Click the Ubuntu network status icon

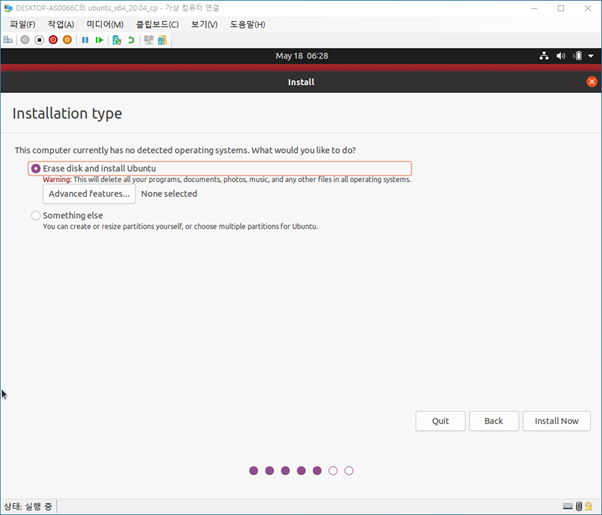click(x=544, y=56)
